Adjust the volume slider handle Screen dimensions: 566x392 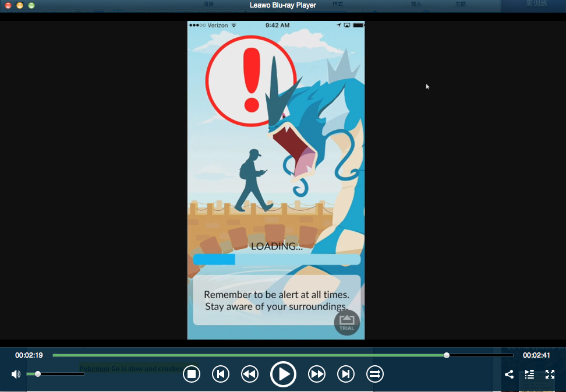click(x=38, y=374)
